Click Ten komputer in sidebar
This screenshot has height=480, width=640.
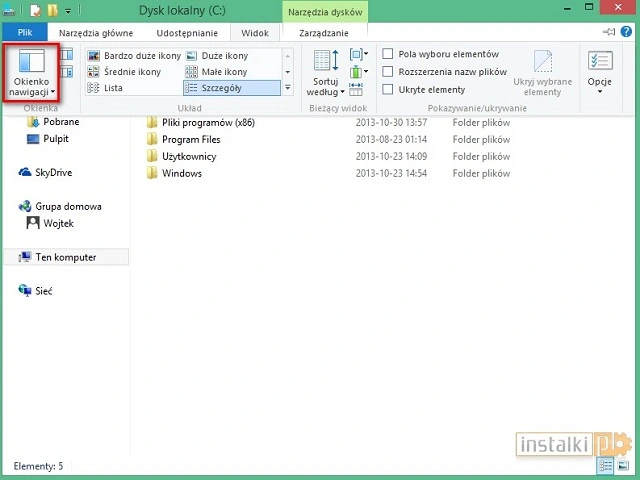point(66,257)
